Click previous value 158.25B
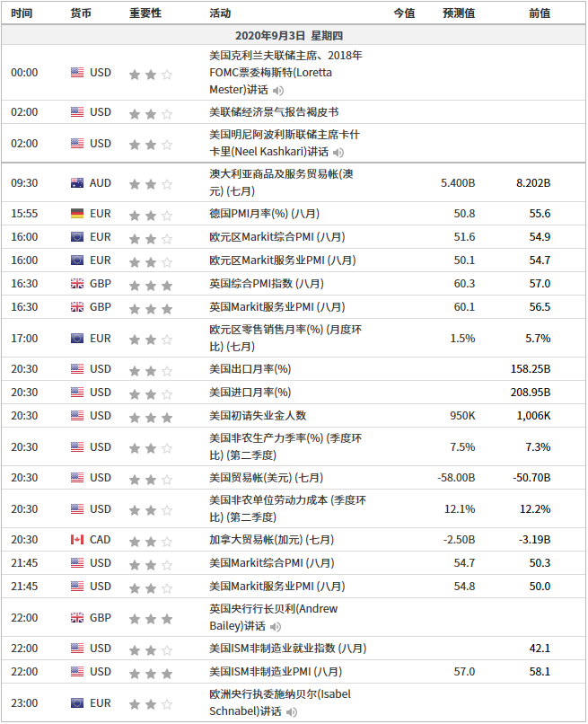 (531, 369)
